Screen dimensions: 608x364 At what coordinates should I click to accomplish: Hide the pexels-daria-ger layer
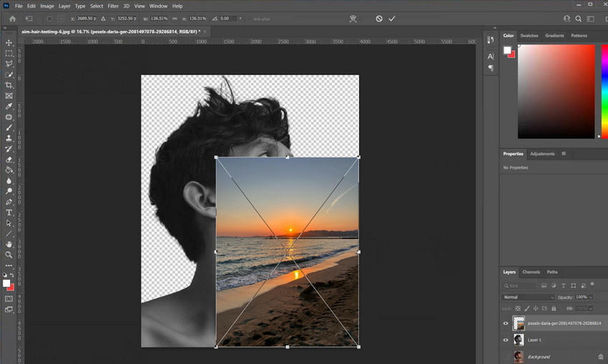click(x=506, y=323)
